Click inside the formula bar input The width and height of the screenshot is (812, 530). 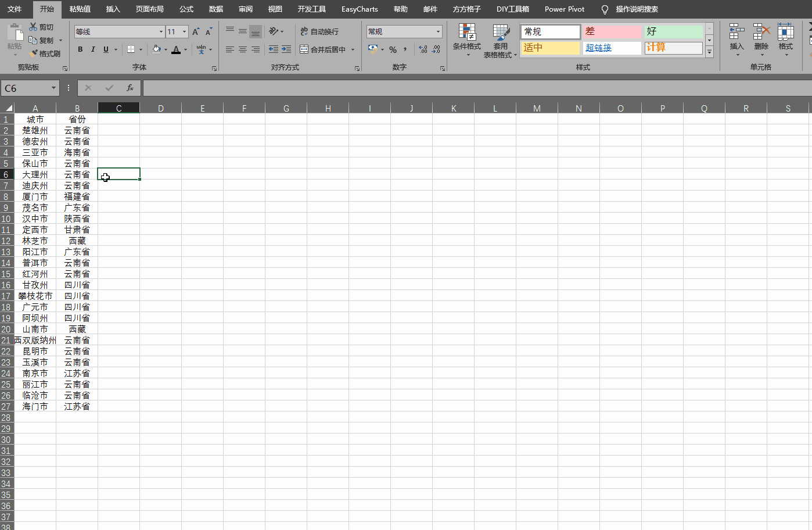pos(476,88)
